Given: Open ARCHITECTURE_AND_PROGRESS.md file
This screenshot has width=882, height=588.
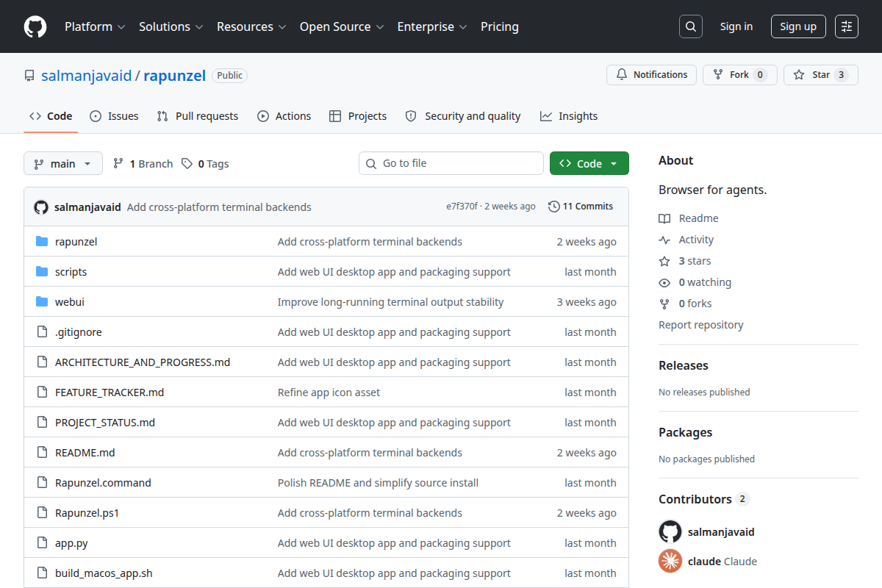Looking at the screenshot, I should pyautogui.click(x=143, y=362).
